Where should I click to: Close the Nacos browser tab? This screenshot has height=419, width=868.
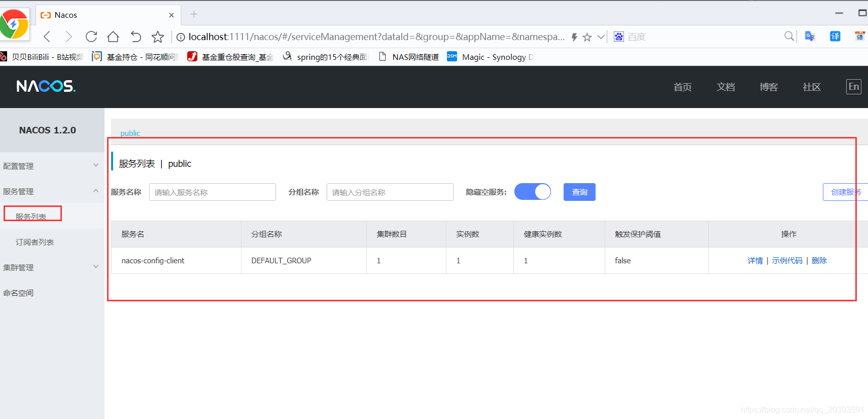171,15
